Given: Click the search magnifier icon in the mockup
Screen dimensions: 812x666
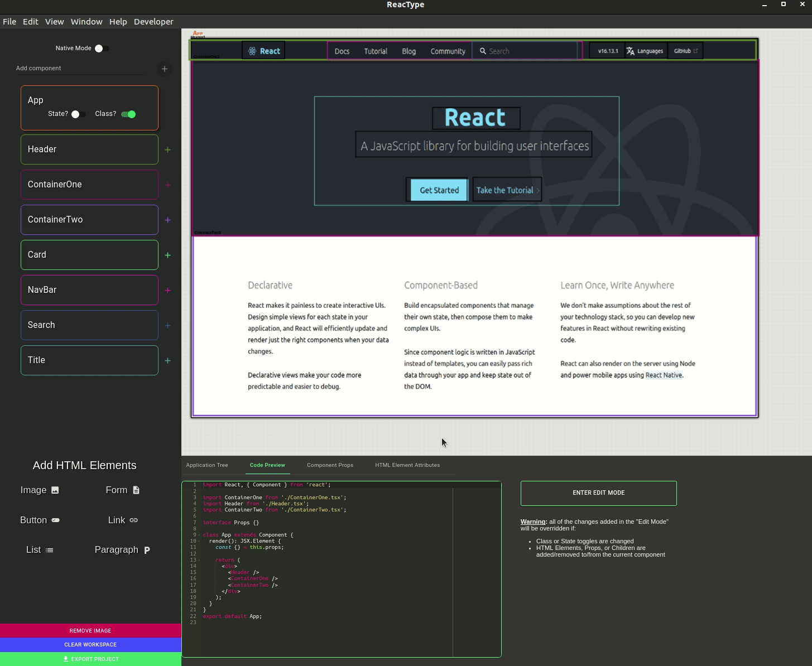Looking at the screenshot, I should tap(483, 51).
